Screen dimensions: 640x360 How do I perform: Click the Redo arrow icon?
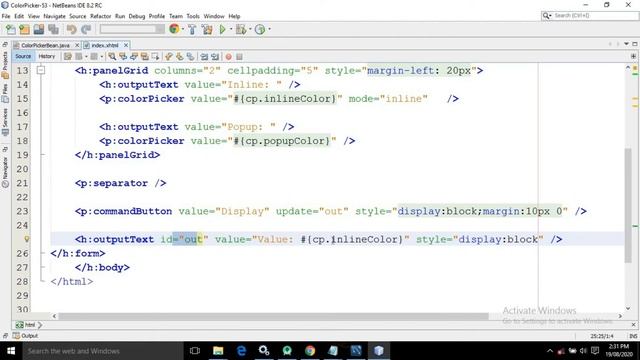coord(86,29)
